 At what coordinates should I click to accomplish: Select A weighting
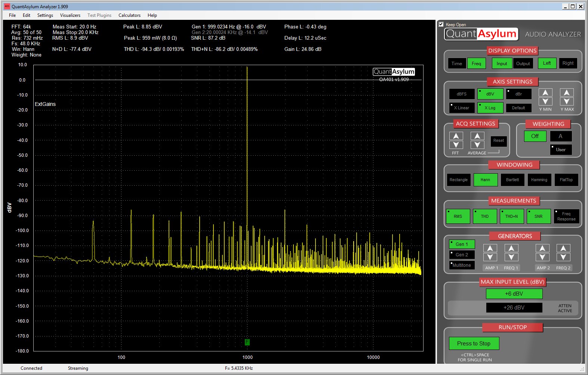[x=560, y=136]
